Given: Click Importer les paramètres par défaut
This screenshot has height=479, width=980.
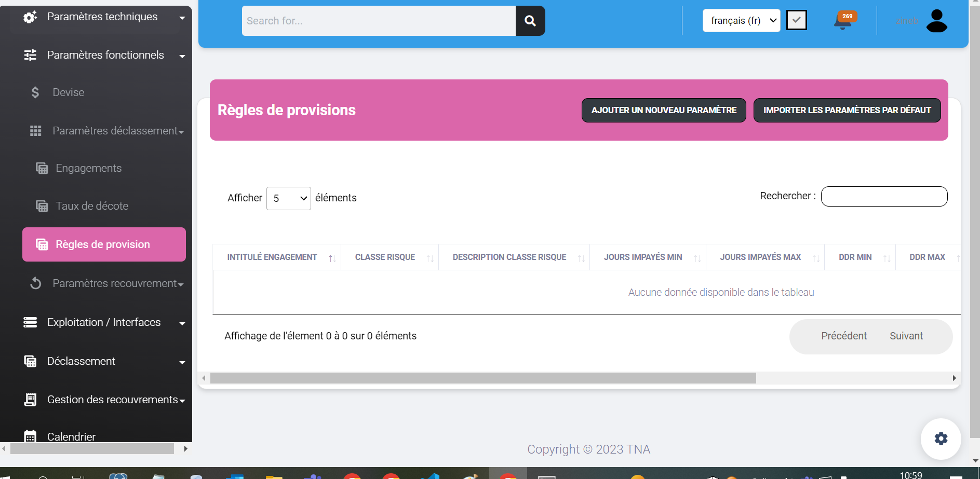Looking at the screenshot, I should [x=847, y=110].
